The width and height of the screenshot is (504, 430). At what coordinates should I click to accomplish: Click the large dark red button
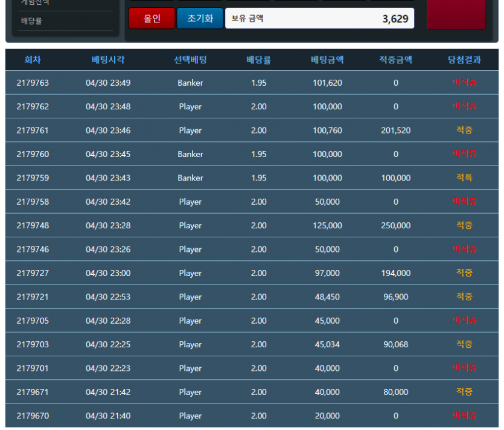[x=456, y=14]
